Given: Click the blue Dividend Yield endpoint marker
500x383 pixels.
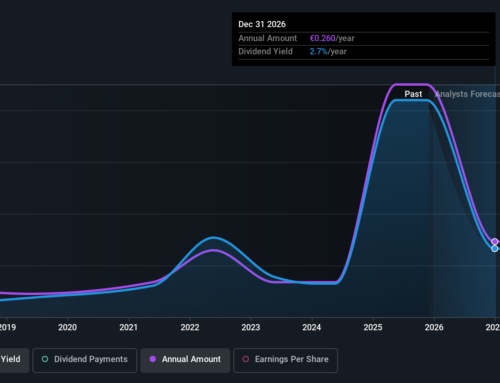Looking at the screenshot, I should click(495, 249).
